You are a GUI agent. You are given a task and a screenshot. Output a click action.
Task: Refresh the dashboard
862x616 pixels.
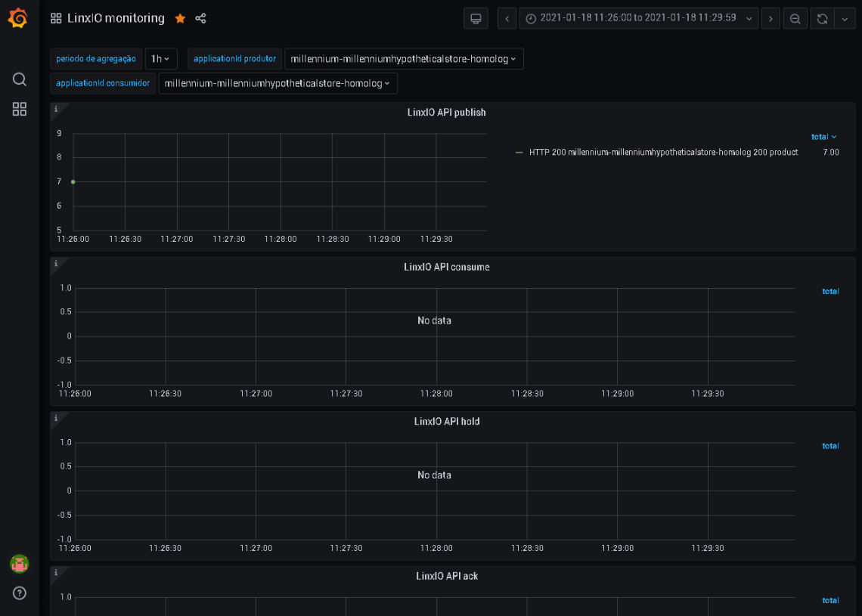(x=823, y=19)
